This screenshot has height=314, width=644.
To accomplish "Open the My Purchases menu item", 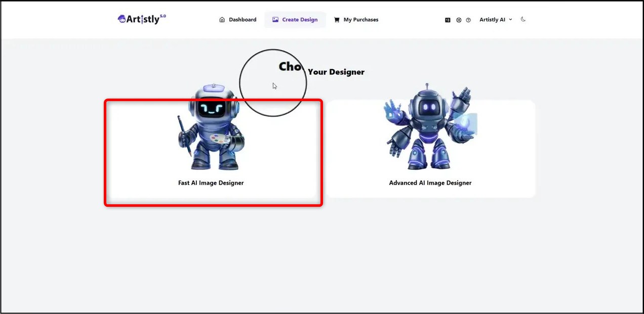I will [x=360, y=19].
